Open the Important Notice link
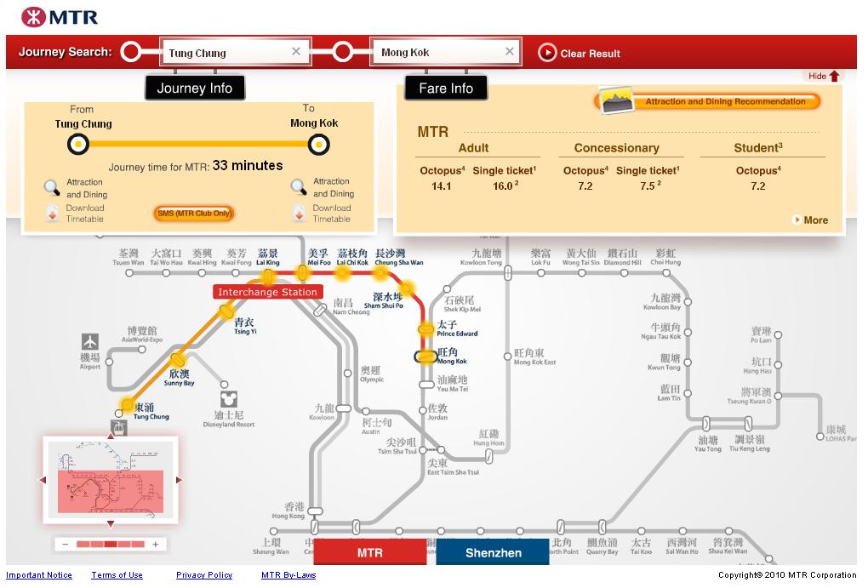This screenshot has width=868, height=588. click(39, 575)
